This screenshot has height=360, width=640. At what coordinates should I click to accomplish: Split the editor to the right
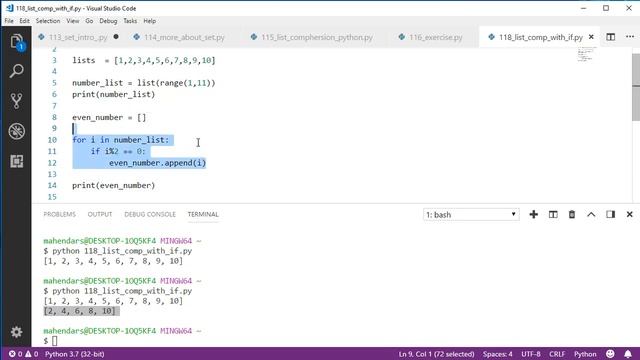610,37
